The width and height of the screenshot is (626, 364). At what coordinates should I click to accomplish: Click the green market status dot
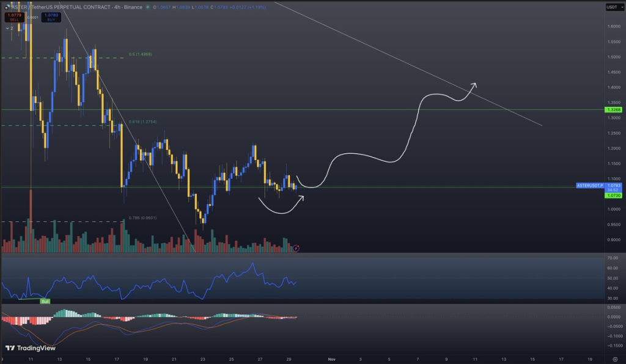147,7
